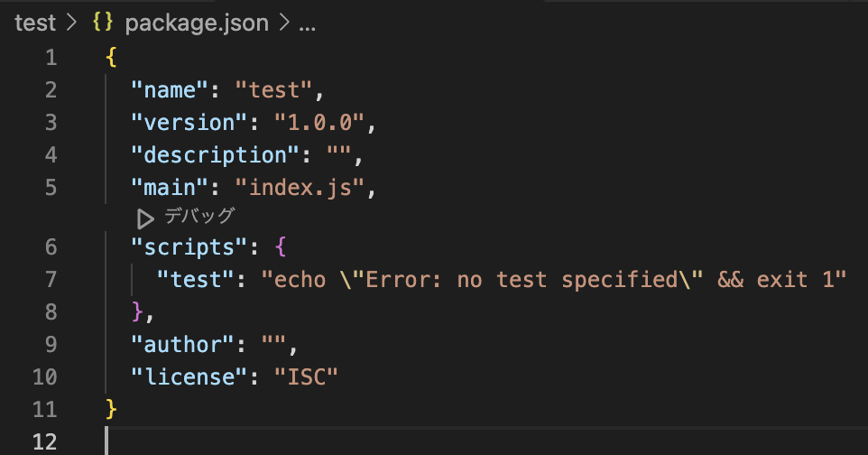Click the yellow closing brace on line 11
Screen dimensions: 868x455
111,409
